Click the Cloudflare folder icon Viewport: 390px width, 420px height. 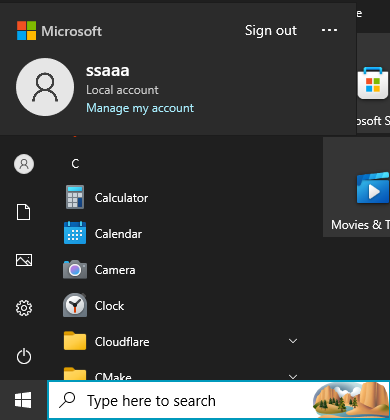pos(75,341)
